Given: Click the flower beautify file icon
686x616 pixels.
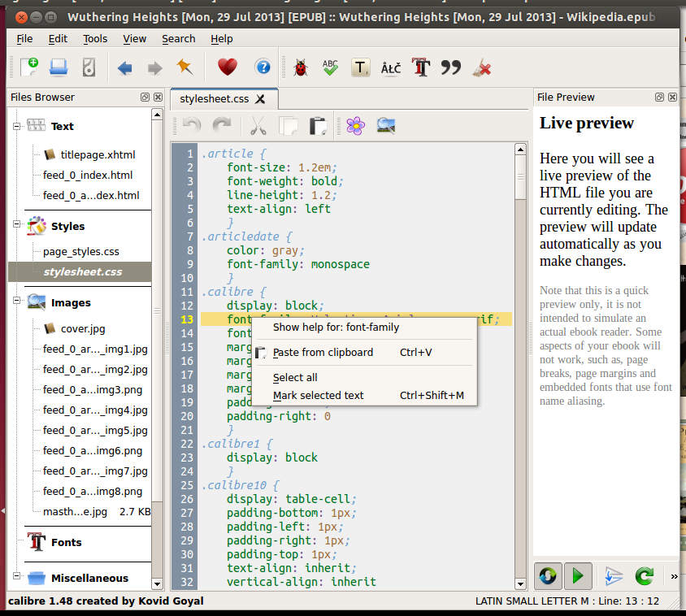Looking at the screenshot, I should 355,125.
